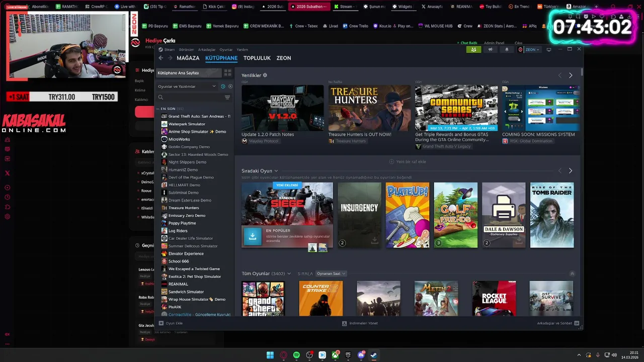Open the megaphone announcements icon
The width and height of the screenshot is (644, 362).
(x=491, y=49)
